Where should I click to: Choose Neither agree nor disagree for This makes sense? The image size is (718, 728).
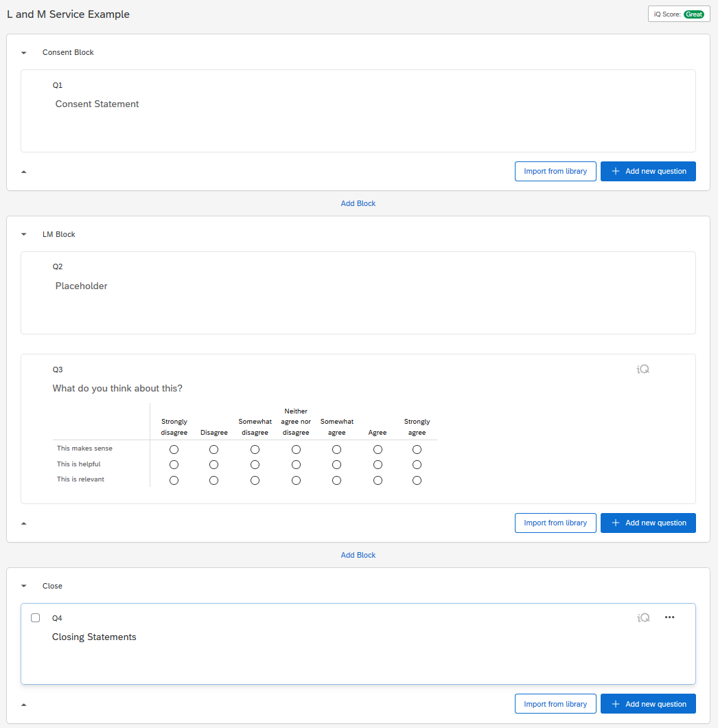pyautogui.click(x=296, y=449)
